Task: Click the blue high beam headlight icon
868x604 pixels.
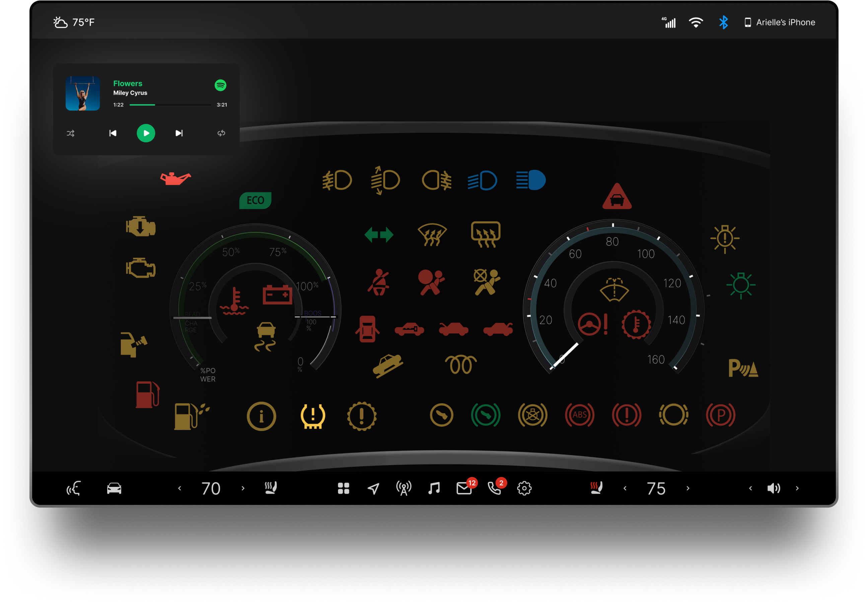Action: [531, 180]
